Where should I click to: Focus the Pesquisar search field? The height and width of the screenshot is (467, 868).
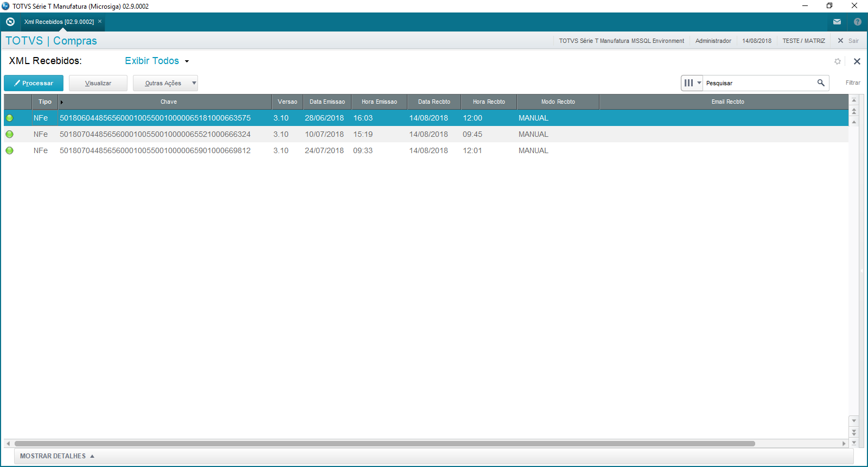(758, 83)
